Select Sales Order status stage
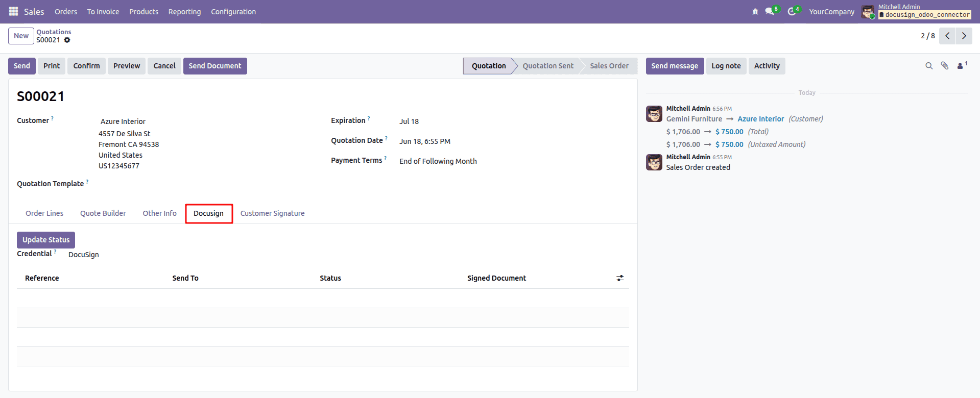This screenshot has width=980, height=398. [609, 66]
